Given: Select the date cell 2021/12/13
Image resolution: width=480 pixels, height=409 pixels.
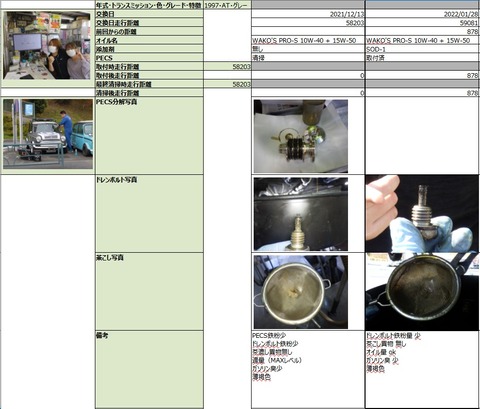Looking at the screenshot, I should click(x=308, y=14).
